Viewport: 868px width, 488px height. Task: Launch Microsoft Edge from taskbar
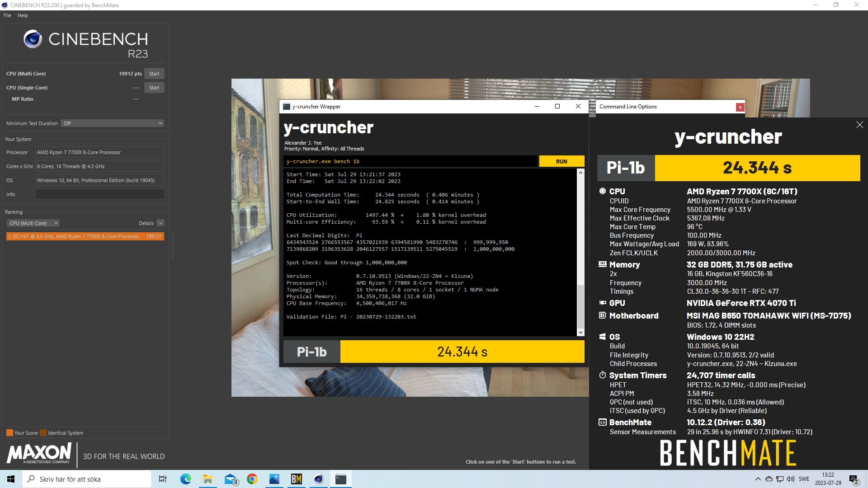[x=185, y=479]
